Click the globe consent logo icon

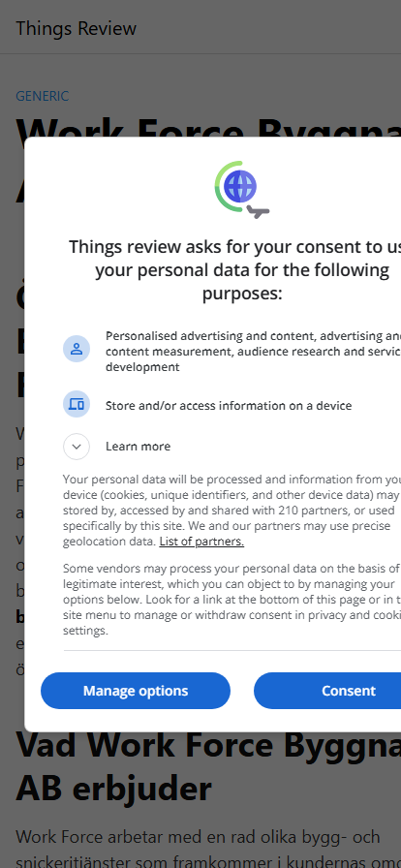point(242,189)
